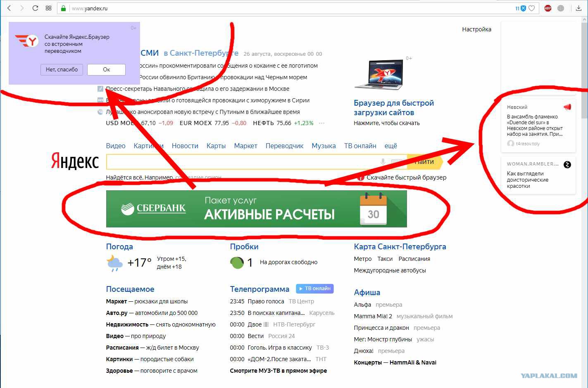Click the Yandex Browser logo in the popup

tap(27, 40)
